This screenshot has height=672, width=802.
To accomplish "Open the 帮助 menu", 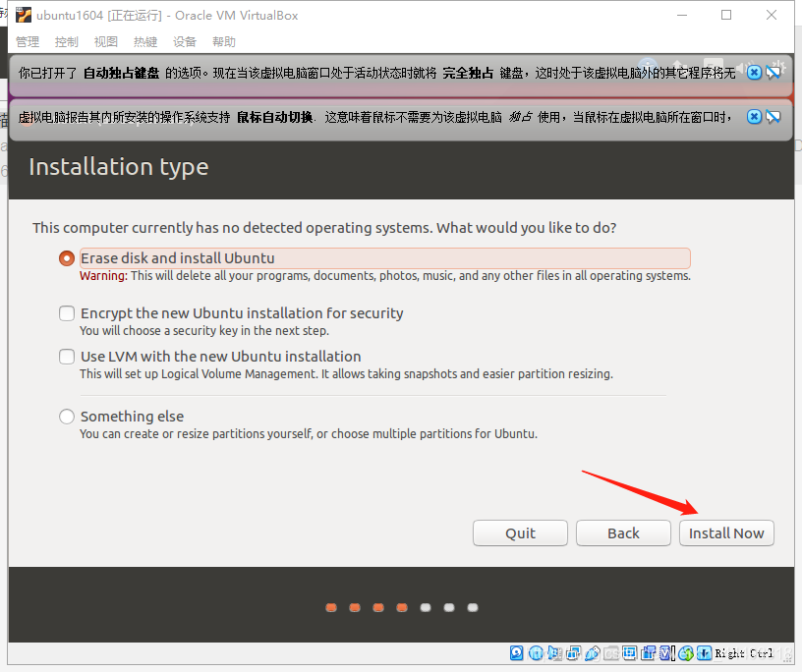I will (224, 41).
